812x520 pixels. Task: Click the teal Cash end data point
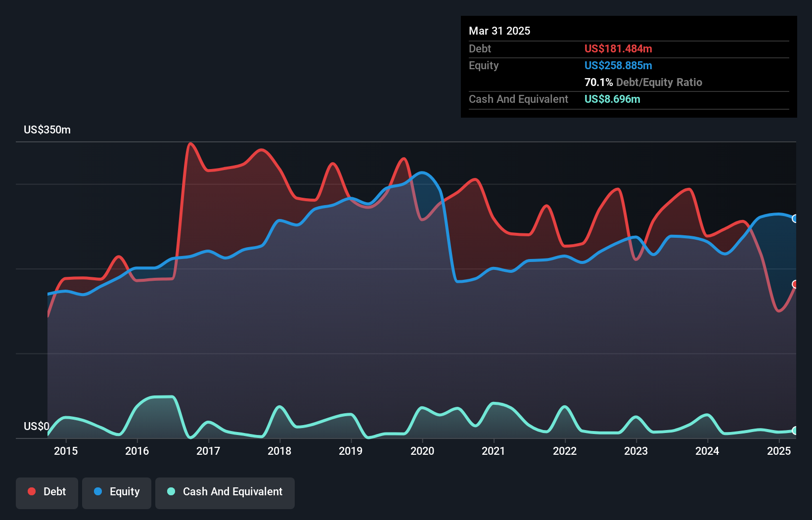click(795, 431)
